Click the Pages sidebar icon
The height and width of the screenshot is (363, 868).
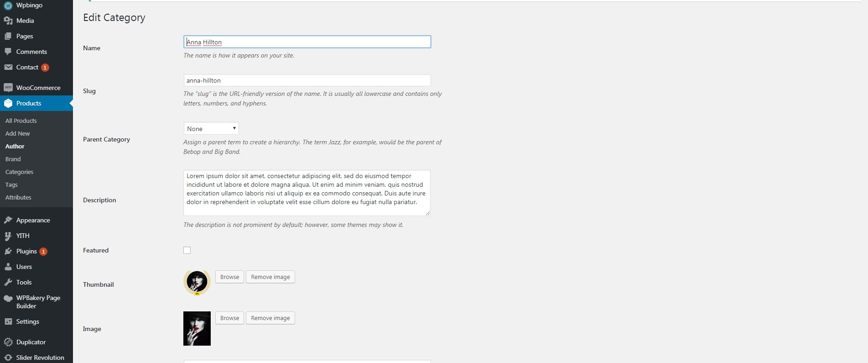pos(8,36)
